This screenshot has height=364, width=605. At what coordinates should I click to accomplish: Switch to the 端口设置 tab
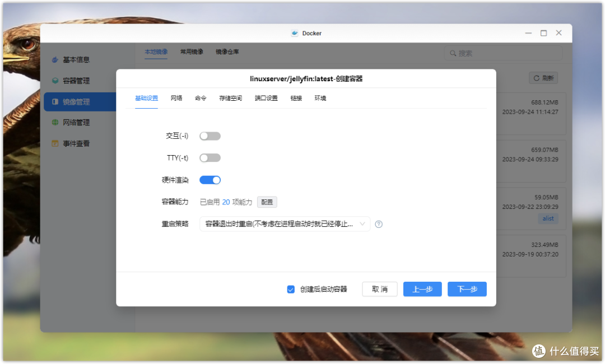[266, 99]
